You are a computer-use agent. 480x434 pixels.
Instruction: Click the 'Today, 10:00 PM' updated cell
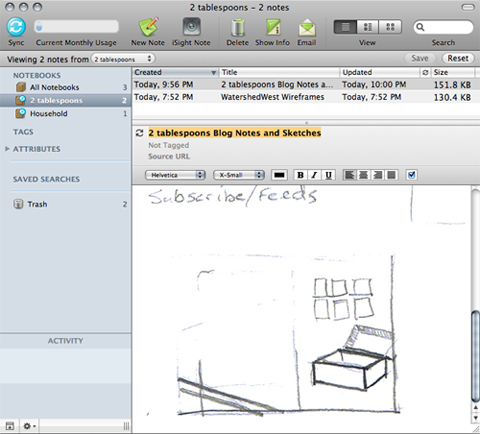374,85
